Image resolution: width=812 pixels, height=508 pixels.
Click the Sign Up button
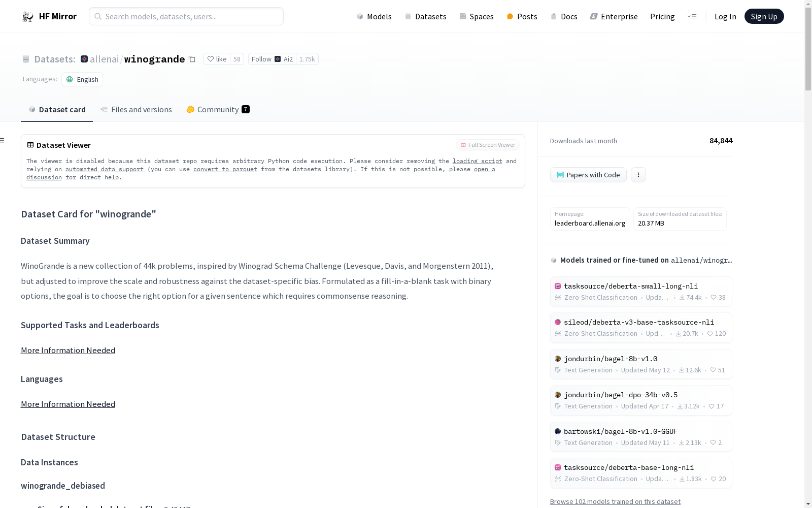coord(764,16)
